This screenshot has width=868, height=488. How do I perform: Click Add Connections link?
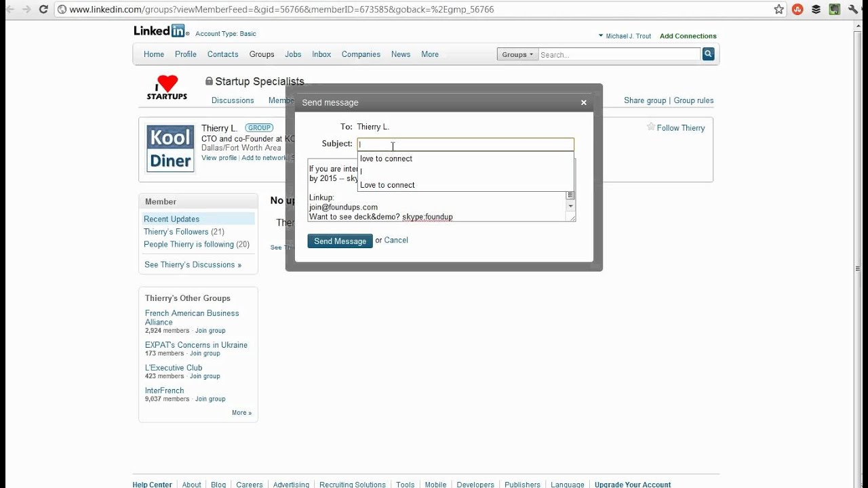coord(688,36)
